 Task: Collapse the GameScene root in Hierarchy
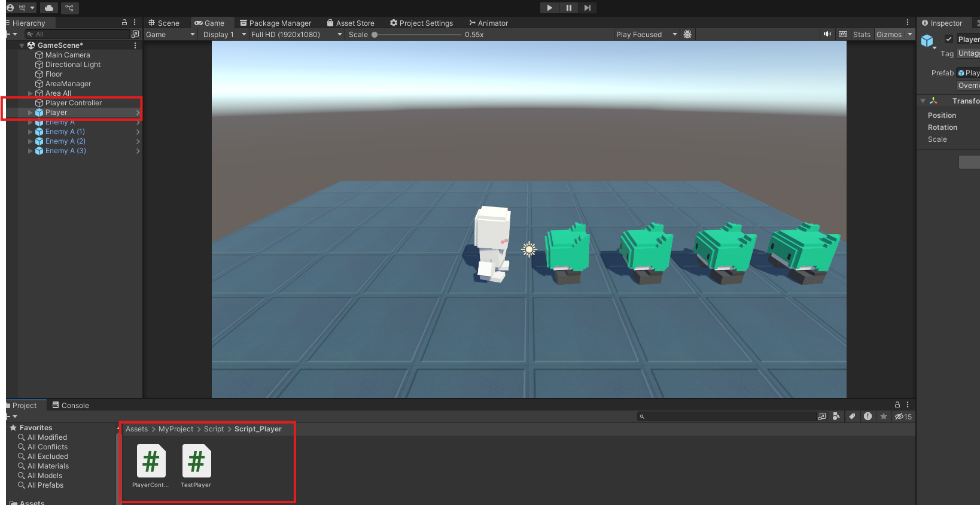(x=22, y=45)
